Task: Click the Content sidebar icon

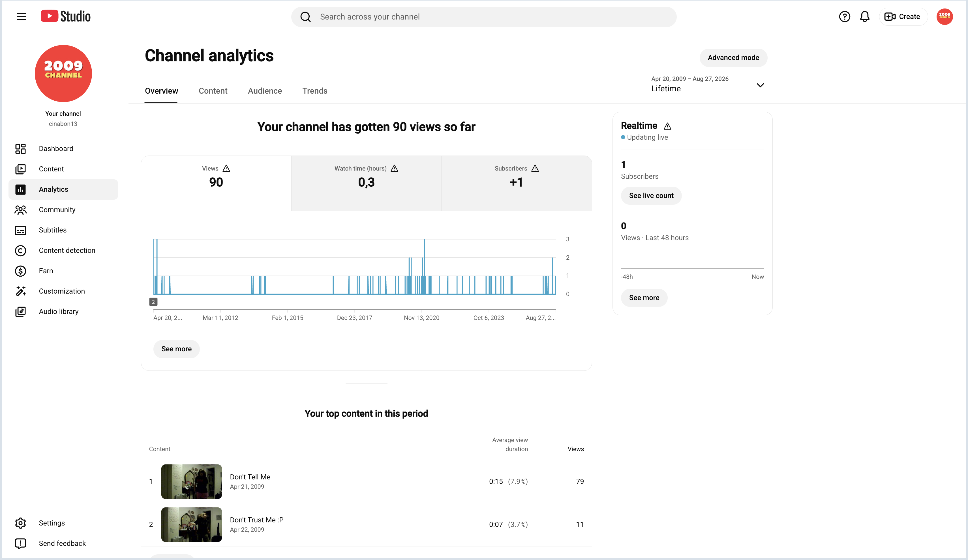Action: (20, 169)
